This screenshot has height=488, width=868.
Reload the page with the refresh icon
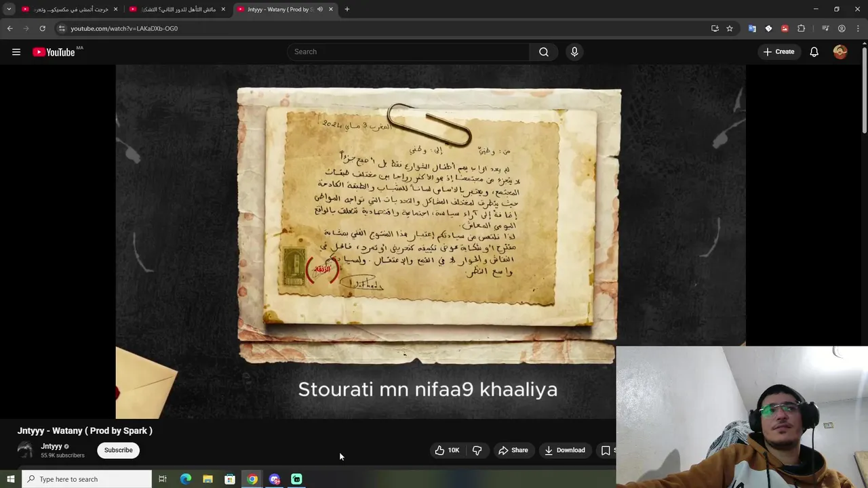click(x=42, y=28)
